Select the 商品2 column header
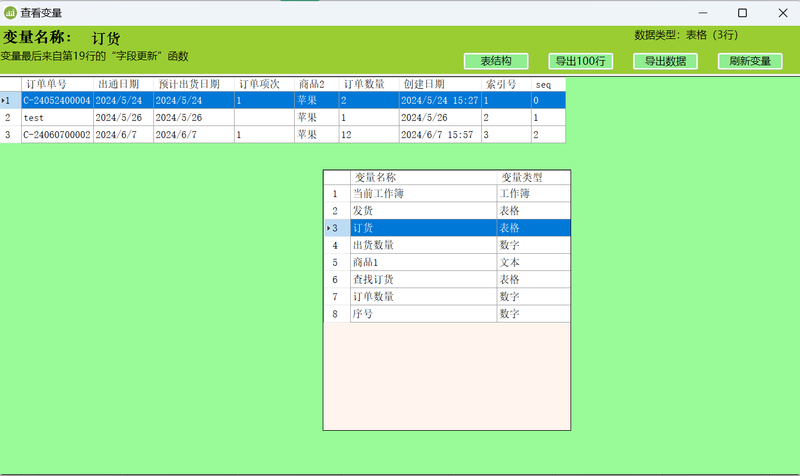The height and width of the screenshot is (476, 800). (317, 84)
